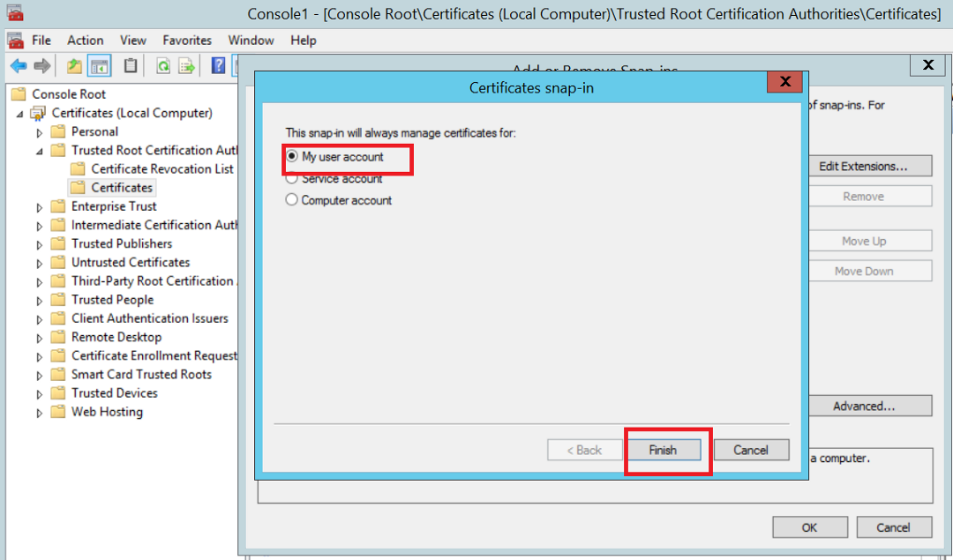Open the Action menu
Image resolution: width=953 pixels, height=560 pixels.
click(85, 40)
